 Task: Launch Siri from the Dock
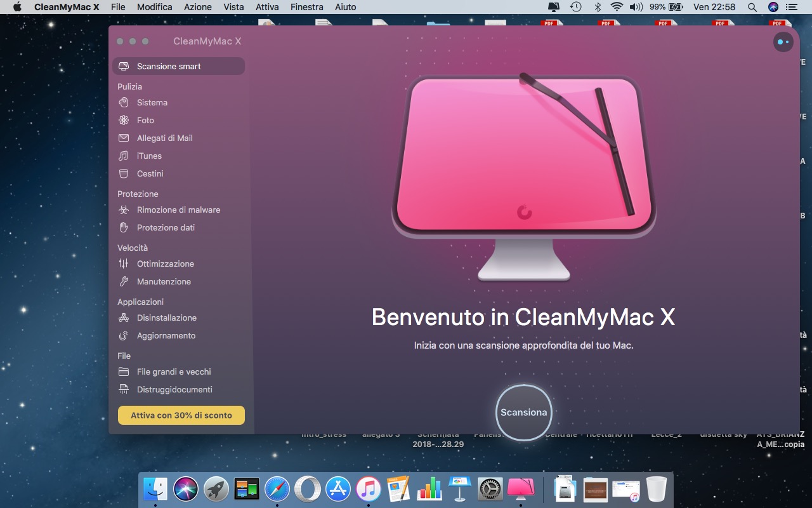click(186, 489)
